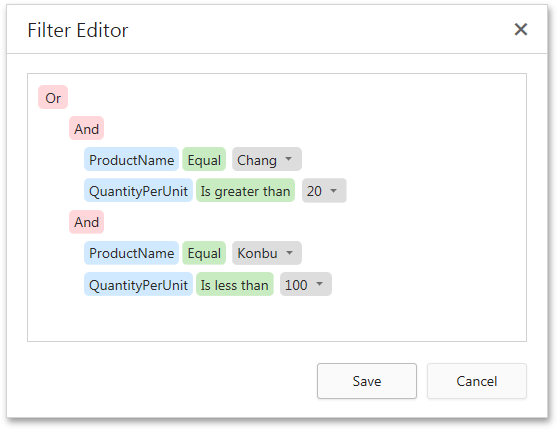
Task: Open the Konbu value dropdown
Action: coord(267,253)
